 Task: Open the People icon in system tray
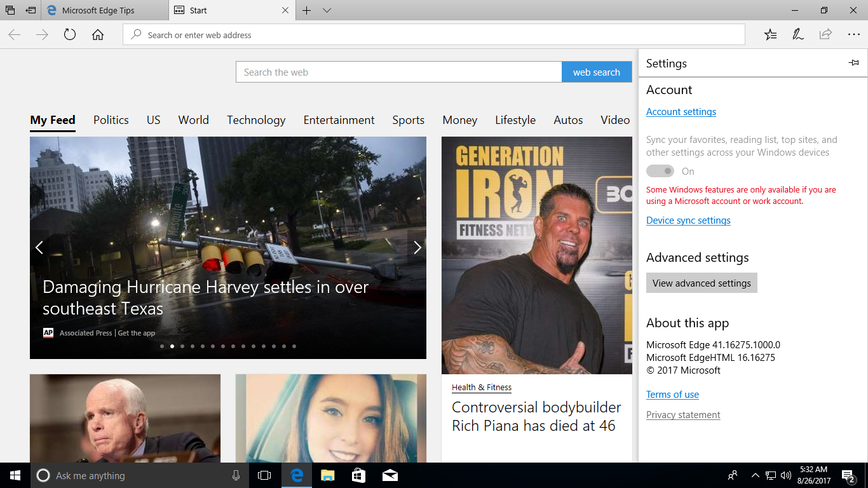(733, 475)
